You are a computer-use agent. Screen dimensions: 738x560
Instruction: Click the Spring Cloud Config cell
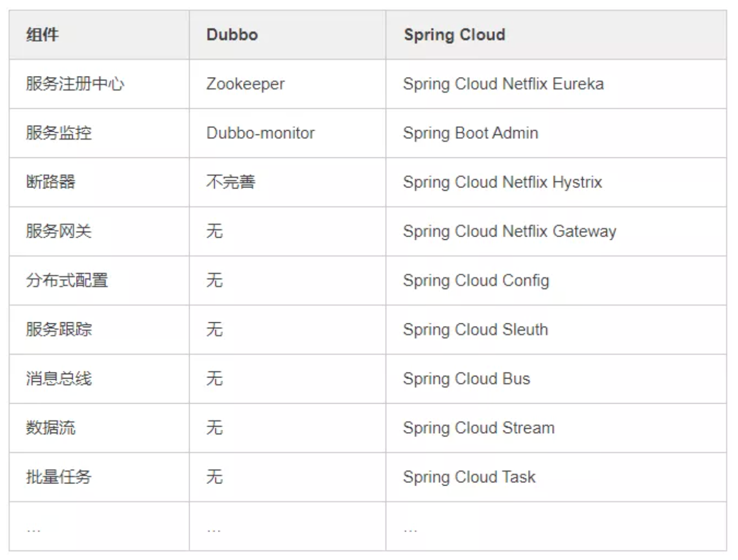pyautogui.click(x=556, y=281)
